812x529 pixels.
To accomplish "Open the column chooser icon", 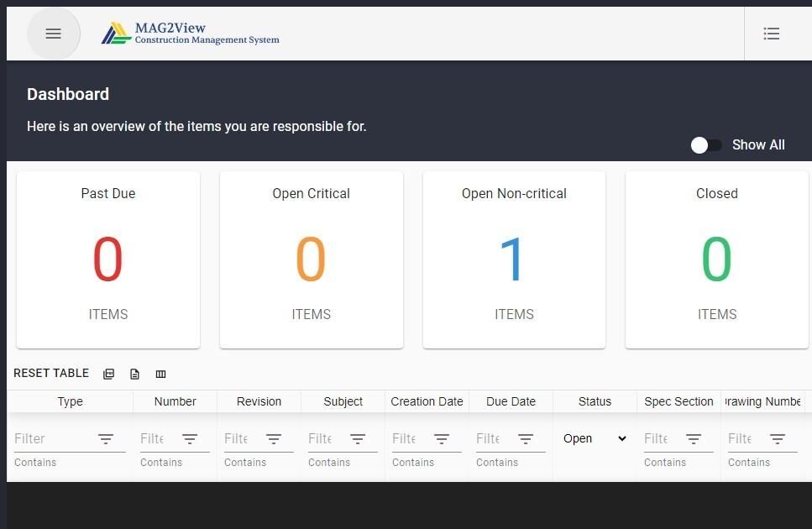I will 160,374.
